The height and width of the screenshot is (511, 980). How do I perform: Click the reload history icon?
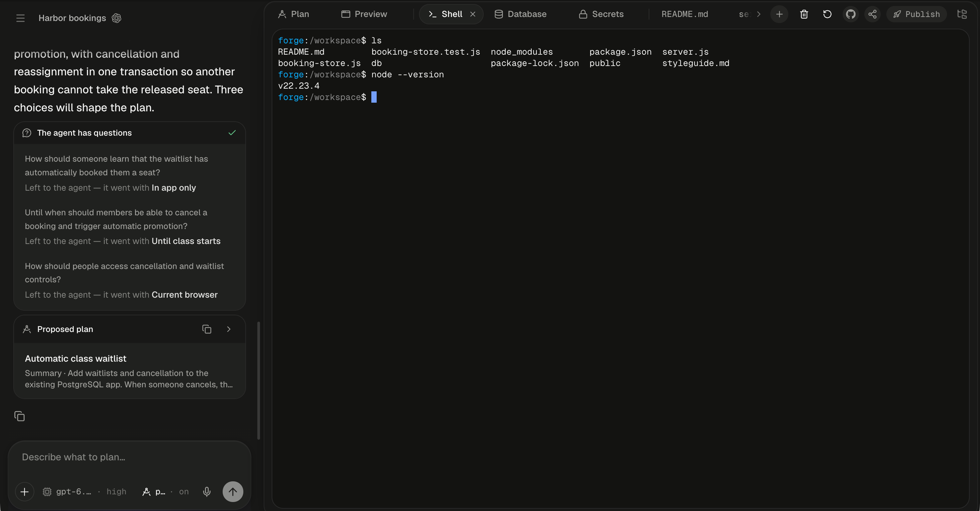point(827,14)
